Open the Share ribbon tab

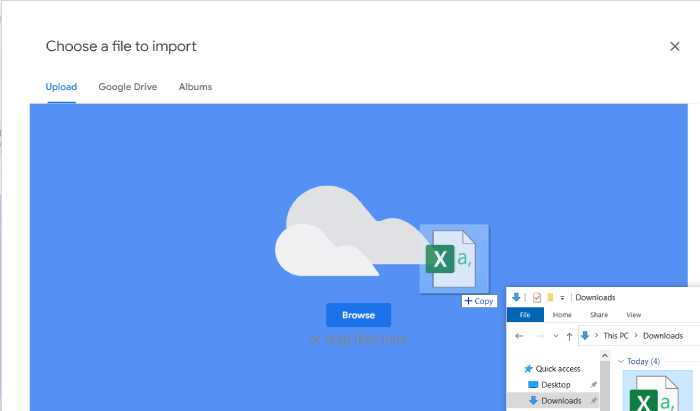pos(598,315)
